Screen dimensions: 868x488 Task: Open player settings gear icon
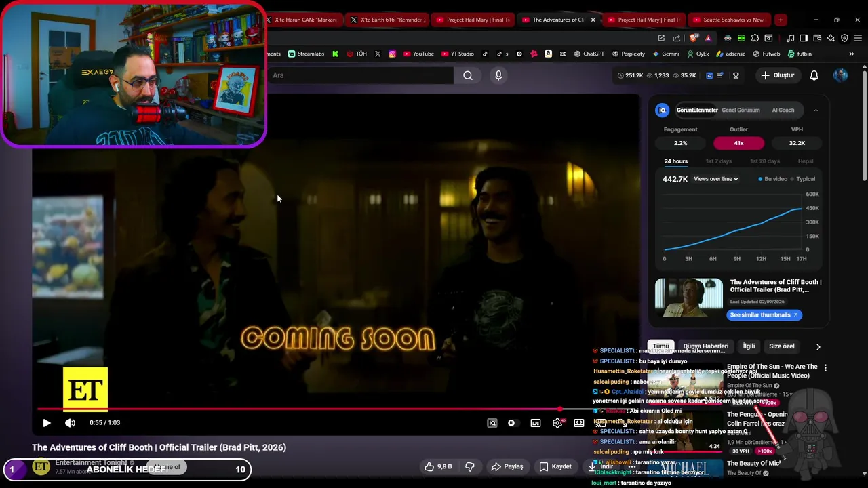557,423
